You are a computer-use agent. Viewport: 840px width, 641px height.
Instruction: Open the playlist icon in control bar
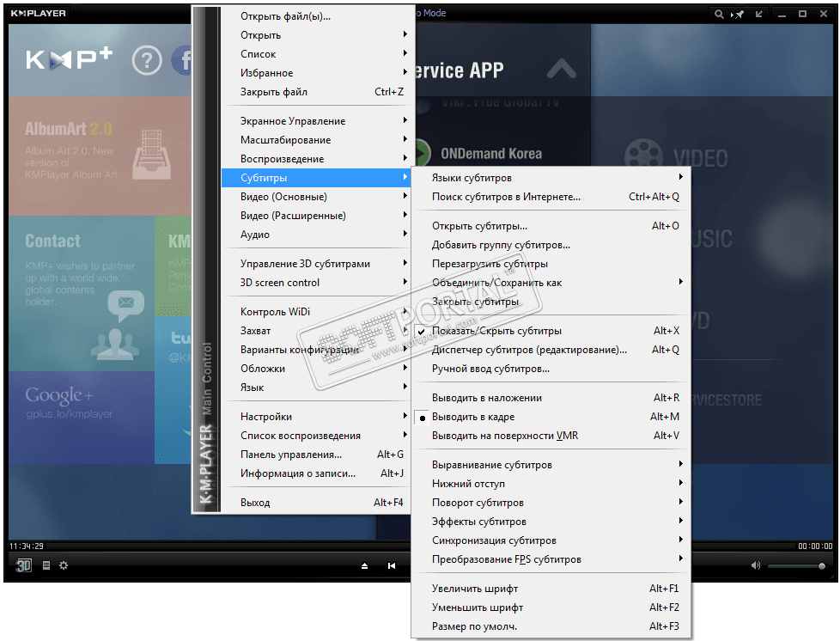pyautogui.click(x=46, y=565)
